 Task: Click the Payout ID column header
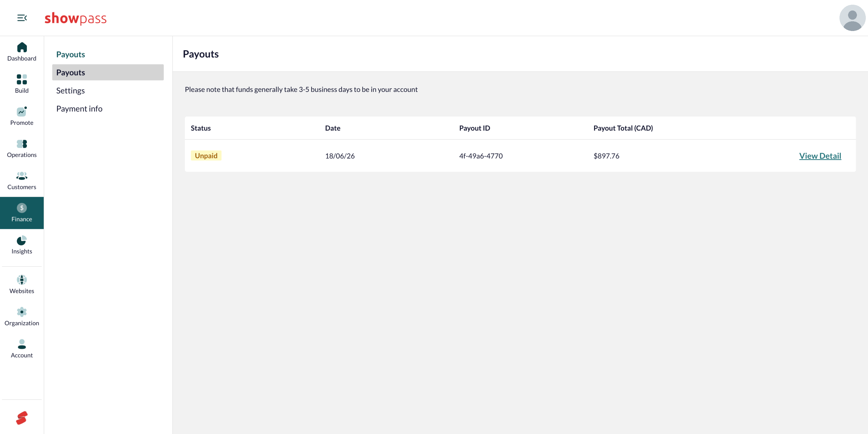coord(474,128)
